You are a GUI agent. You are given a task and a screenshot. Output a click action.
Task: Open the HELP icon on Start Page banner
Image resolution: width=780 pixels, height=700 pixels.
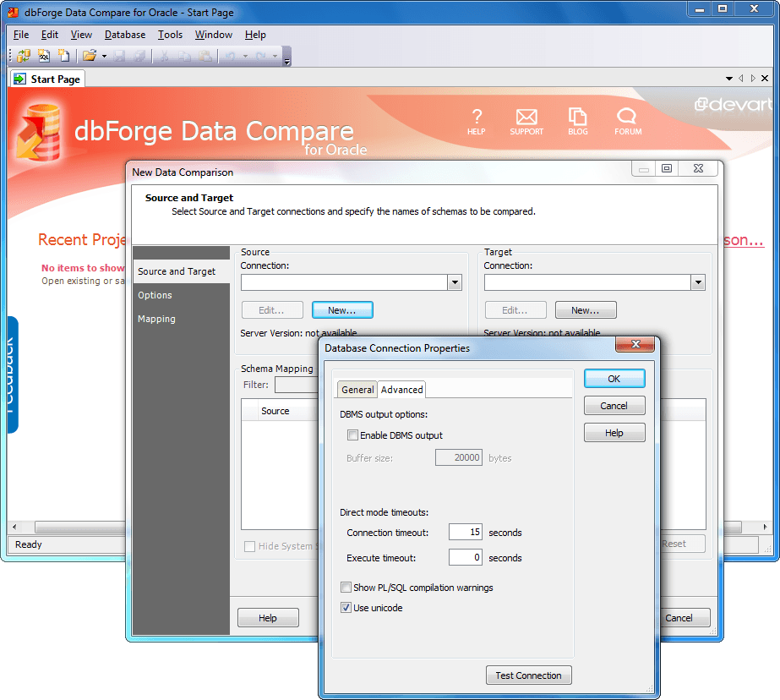pos(476,122)
